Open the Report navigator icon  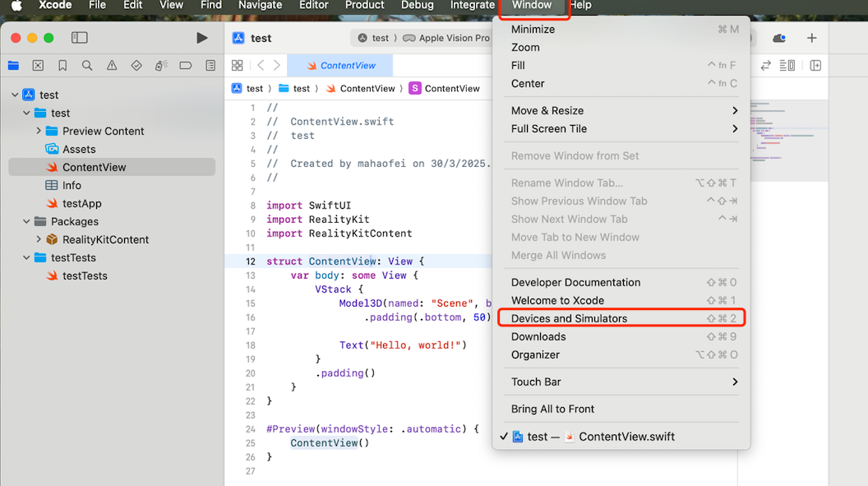pyautogui.click(x=210, y=65)
